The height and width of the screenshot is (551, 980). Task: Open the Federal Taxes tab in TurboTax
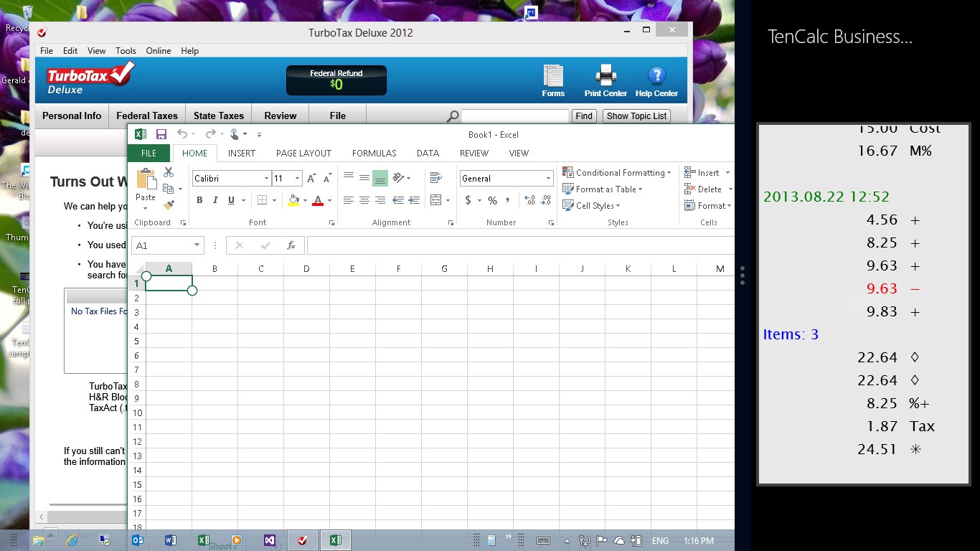(146, 116)
